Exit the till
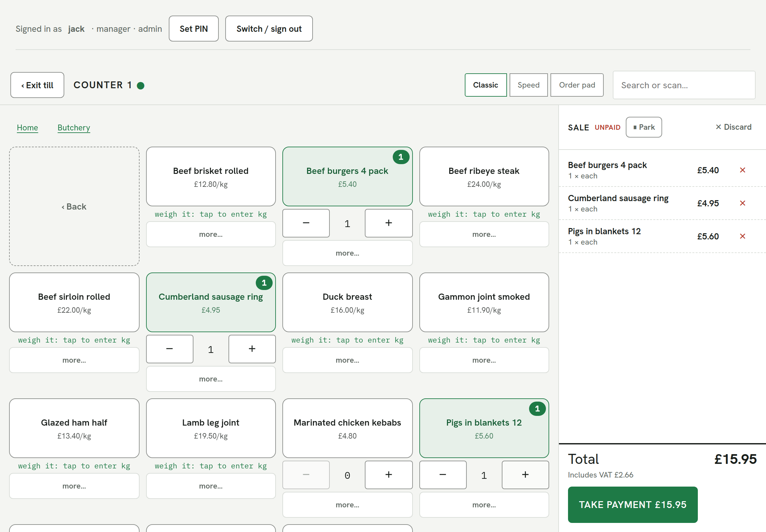Screen dimensions: 766x532 coord(37,85)
